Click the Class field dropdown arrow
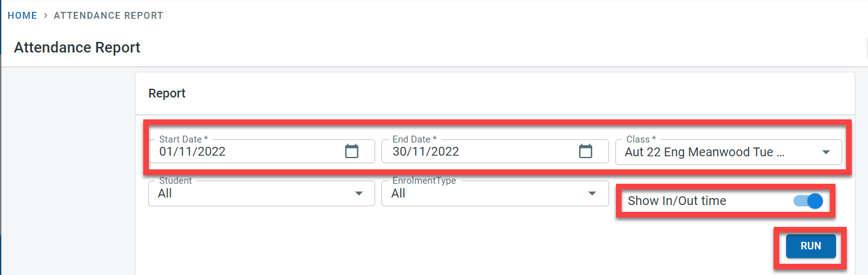Screen dimensions: 868x275 coord(825,152)
